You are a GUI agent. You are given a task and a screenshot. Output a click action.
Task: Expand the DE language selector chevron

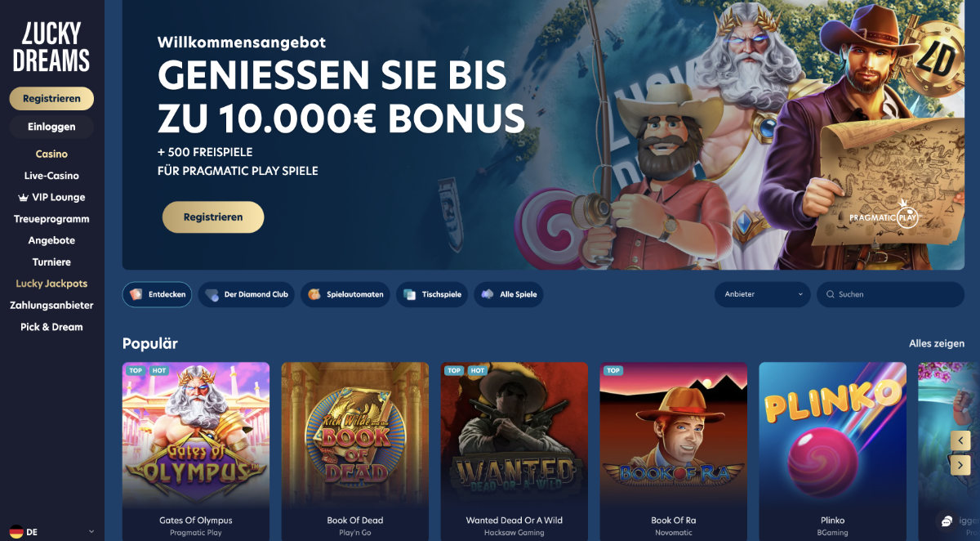91,532
